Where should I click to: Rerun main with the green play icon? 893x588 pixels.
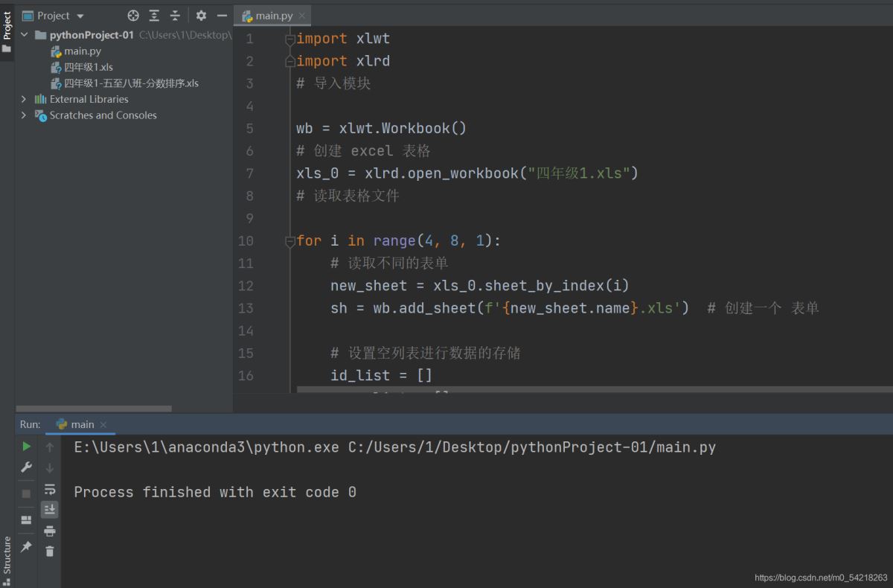[x=26, y=446]
